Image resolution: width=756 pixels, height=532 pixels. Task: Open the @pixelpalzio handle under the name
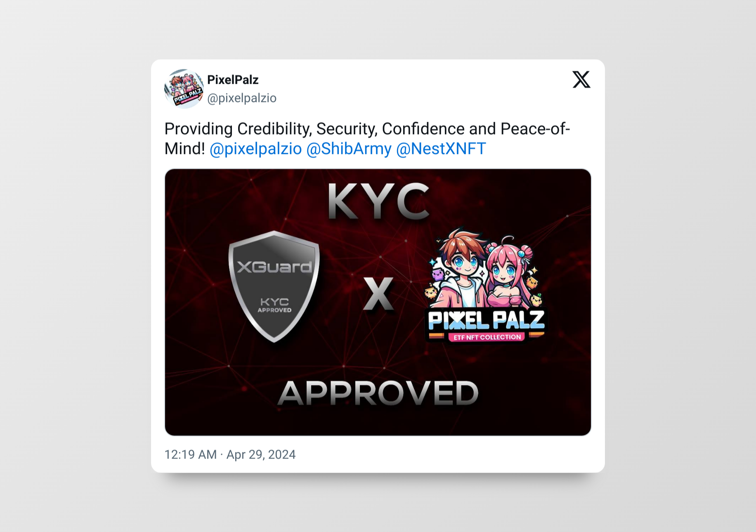(x=242, y=98)
